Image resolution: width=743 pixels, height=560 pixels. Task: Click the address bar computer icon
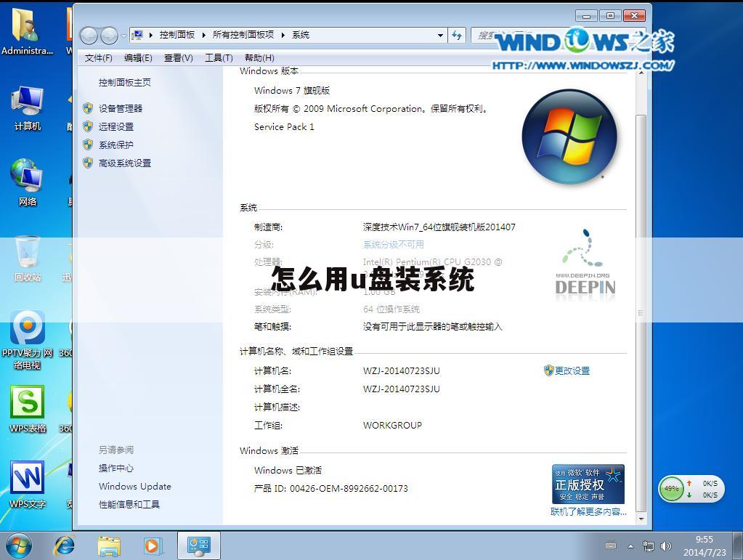[x=138, y=35]
